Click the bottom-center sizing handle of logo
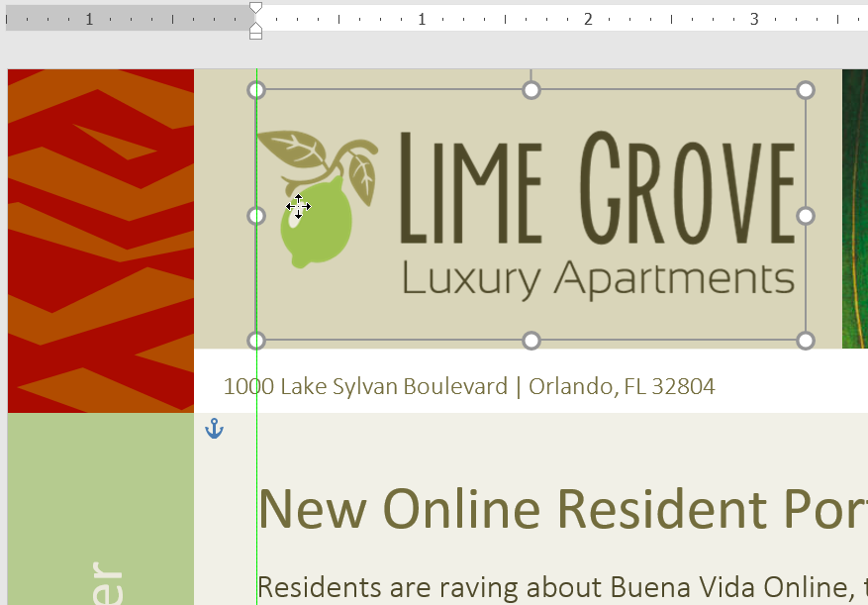Screen dimensions: 868x605 coord(531,341)
